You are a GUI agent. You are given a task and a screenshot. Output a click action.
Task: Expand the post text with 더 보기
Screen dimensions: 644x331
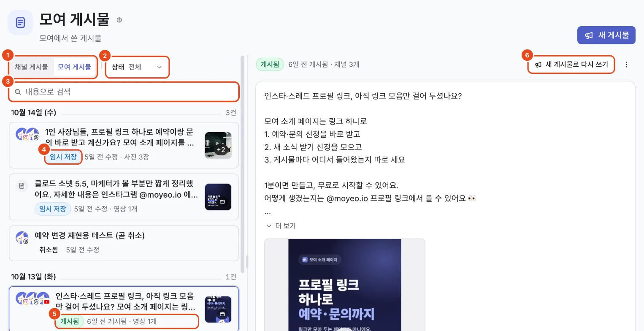coord(281,226)
